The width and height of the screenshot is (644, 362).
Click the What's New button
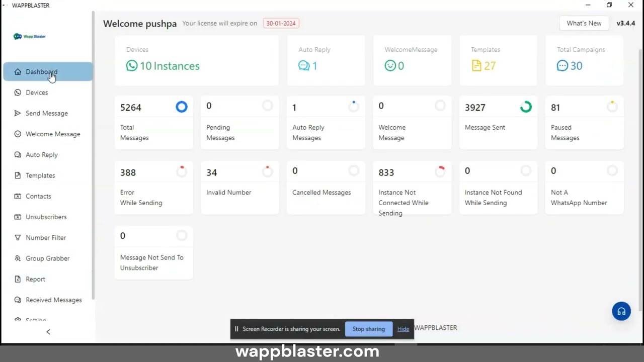click(584, 23)
